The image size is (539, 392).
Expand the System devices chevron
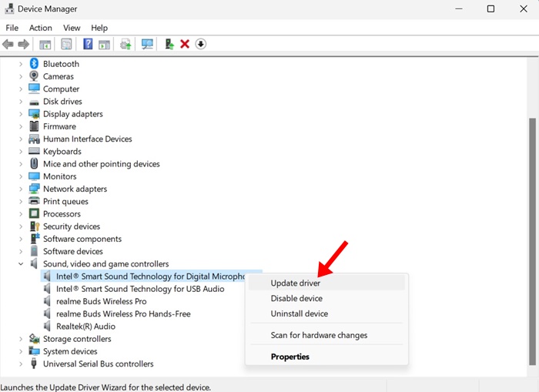21,351
